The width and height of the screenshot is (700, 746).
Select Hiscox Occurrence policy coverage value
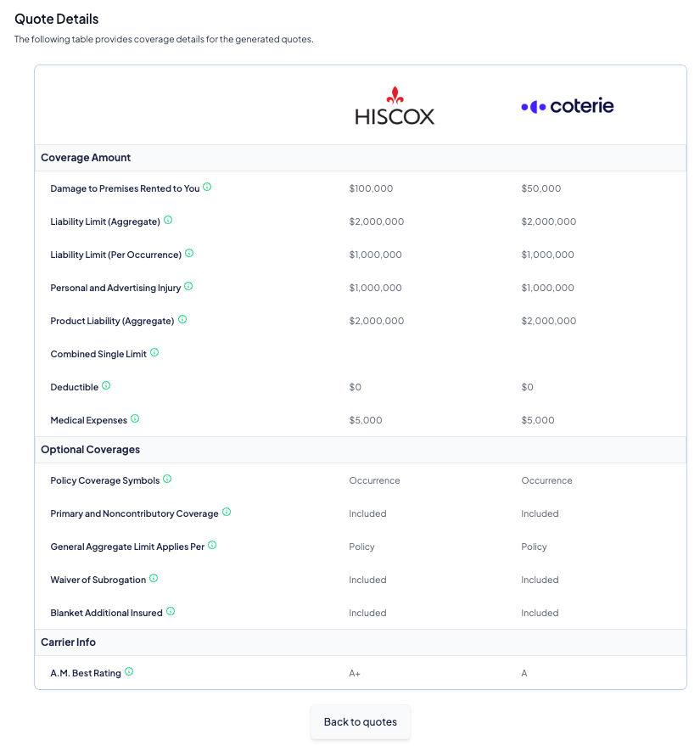click(x=374, y=480)
